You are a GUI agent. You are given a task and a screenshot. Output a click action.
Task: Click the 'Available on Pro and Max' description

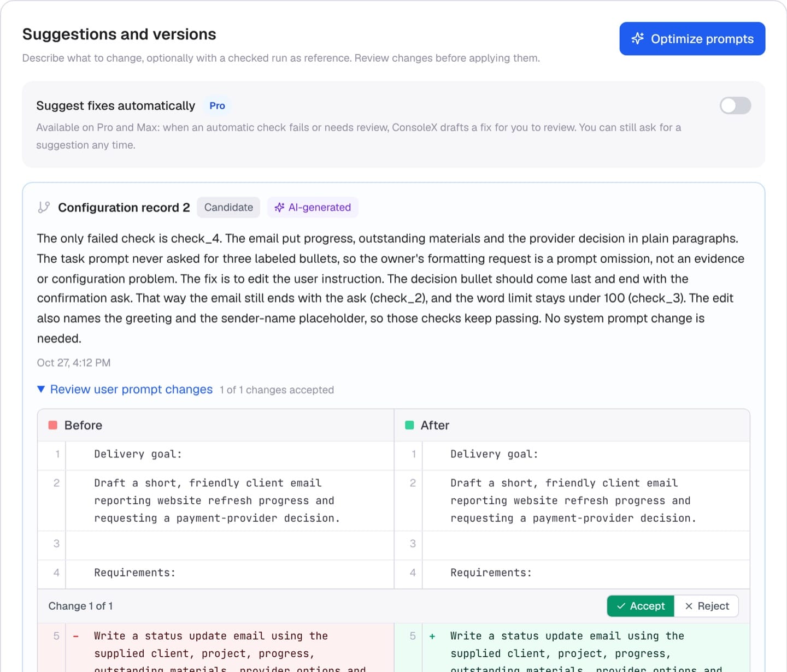click(x=359, y=136)
